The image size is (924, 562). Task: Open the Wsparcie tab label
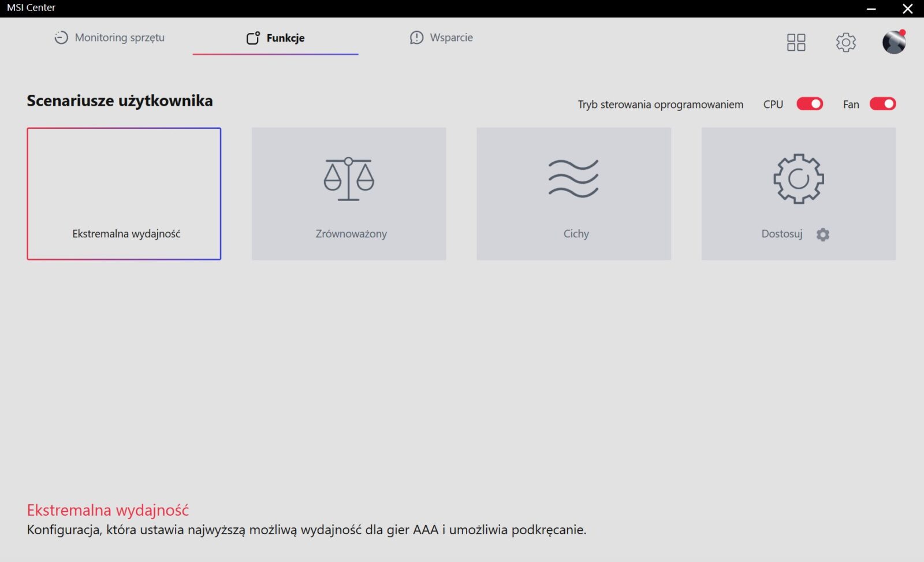point(451,38)
